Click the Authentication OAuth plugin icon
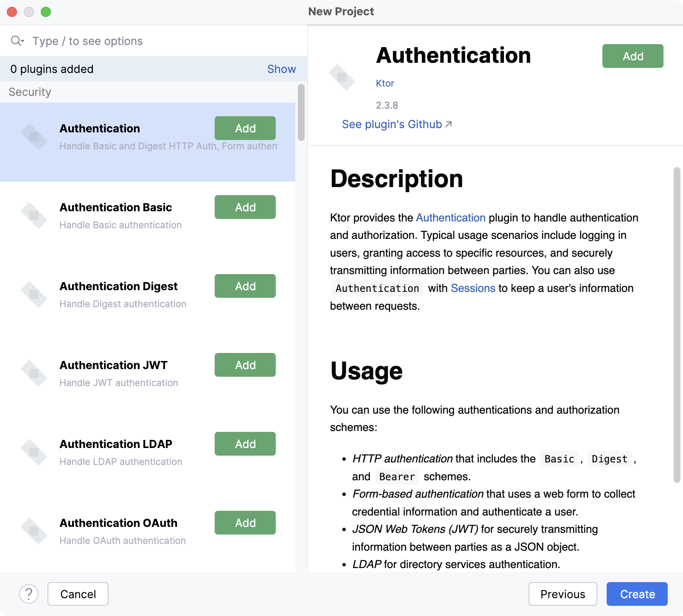The image size is (683, 616). pyautogui.click(x=34, y=531)
